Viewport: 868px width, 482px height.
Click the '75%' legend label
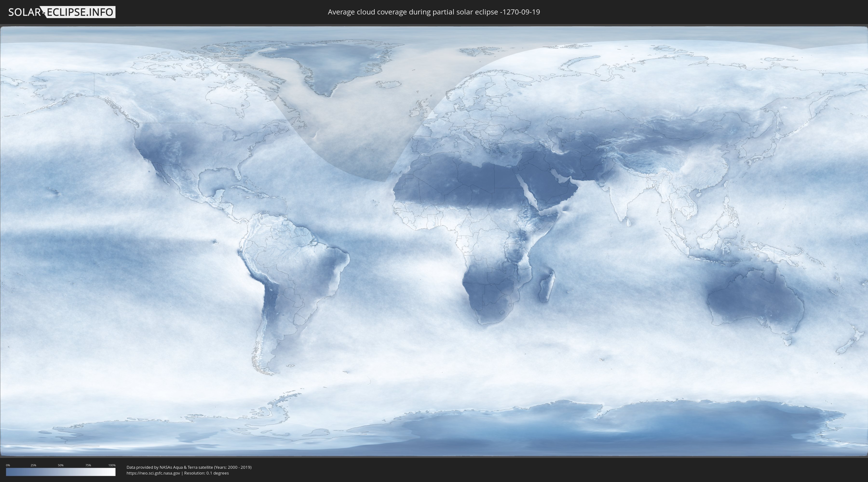pyautogui.click(x=88, y=465)
